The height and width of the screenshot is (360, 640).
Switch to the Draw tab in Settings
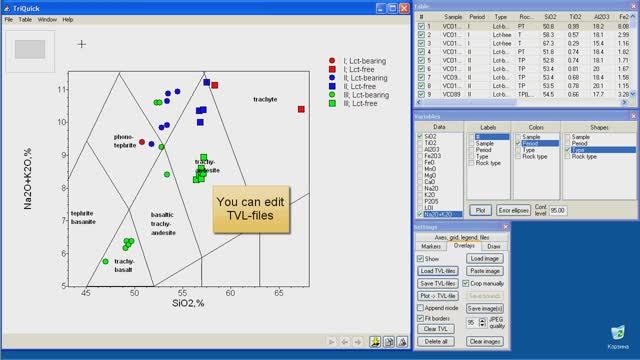(493, 246)
